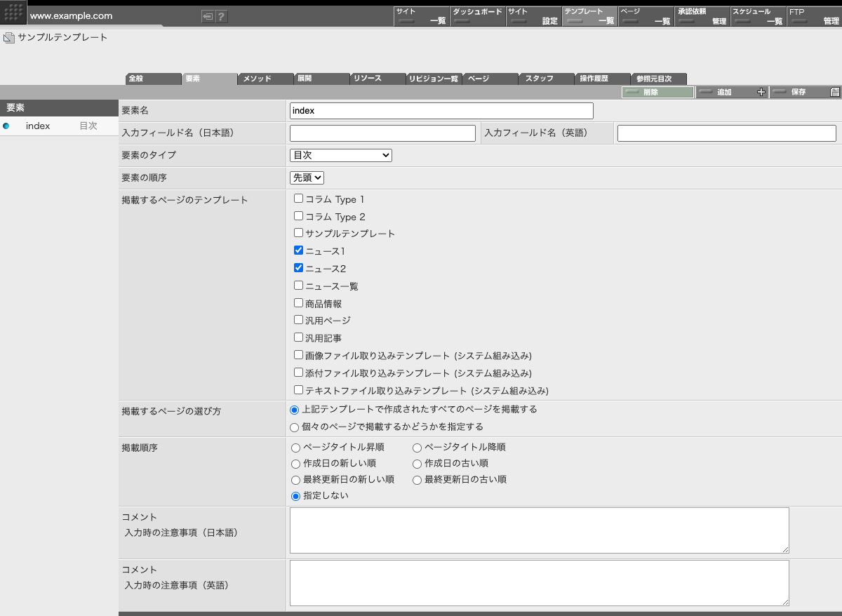The width and height of the screenshot is (842, 616).
Task: Enable the 商品情報 template checkbox
Action: [x=298, y=303]
